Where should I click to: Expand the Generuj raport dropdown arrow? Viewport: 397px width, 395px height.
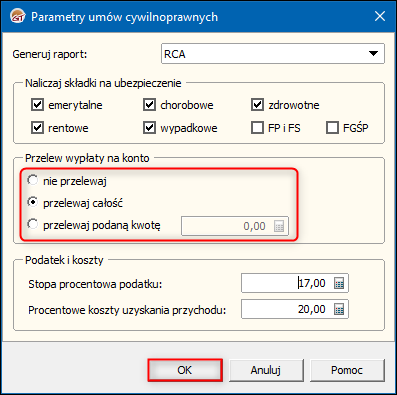click(x=373, y=53)
